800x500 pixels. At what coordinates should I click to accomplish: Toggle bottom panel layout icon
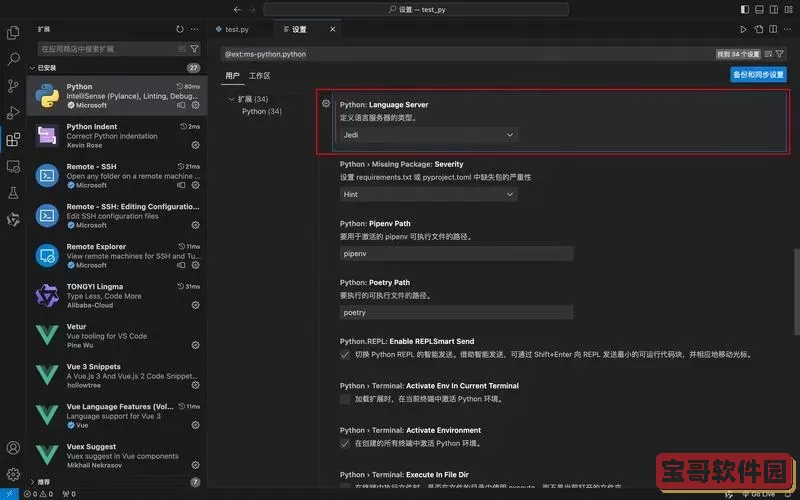tap(759, 9)
